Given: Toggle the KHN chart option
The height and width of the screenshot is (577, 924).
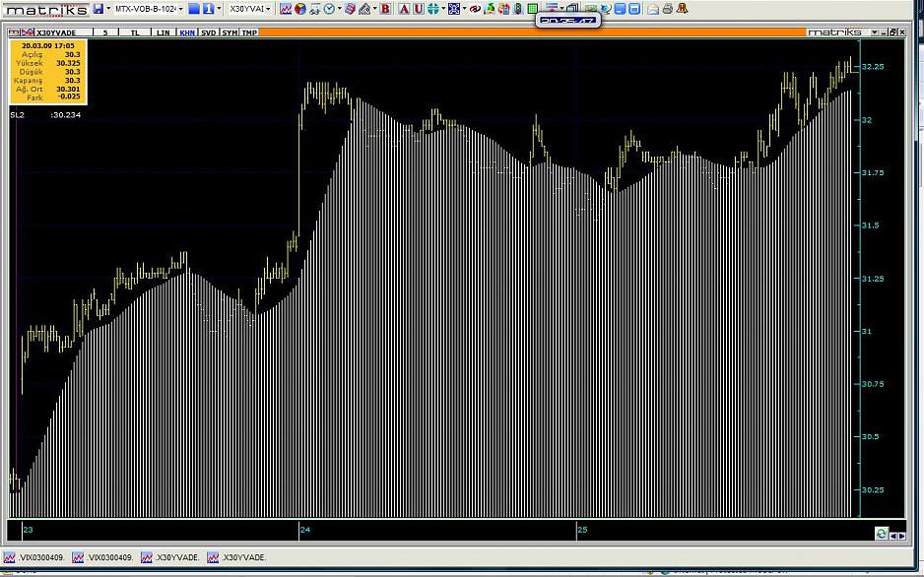Looking at the screenshot, I should [x=187, y=32].
